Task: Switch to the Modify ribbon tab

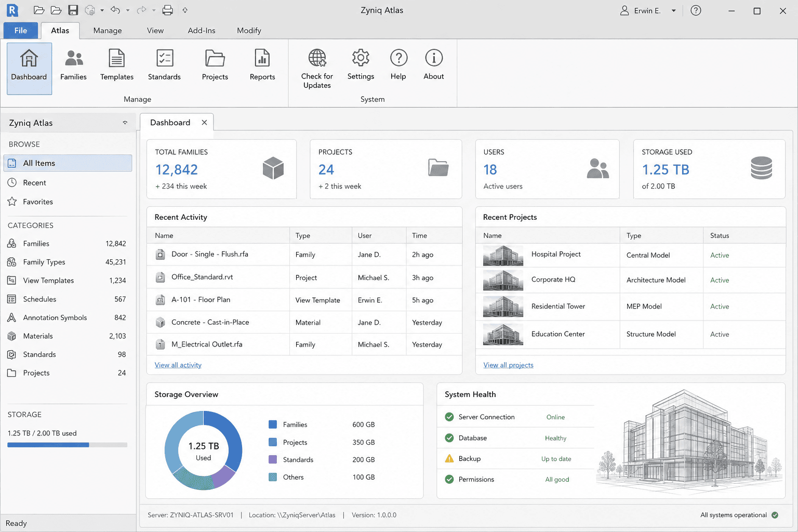Action: pos(249,31)
